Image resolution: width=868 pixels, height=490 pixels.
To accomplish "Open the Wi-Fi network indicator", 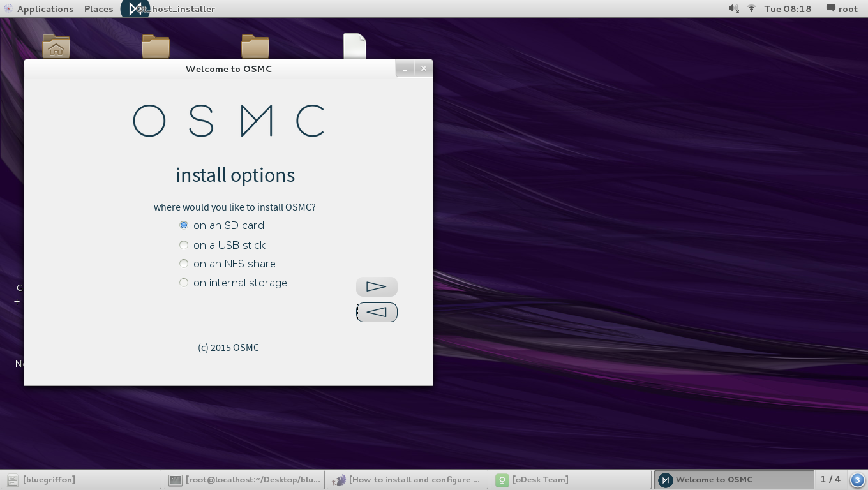I will [x=752, y=9].
